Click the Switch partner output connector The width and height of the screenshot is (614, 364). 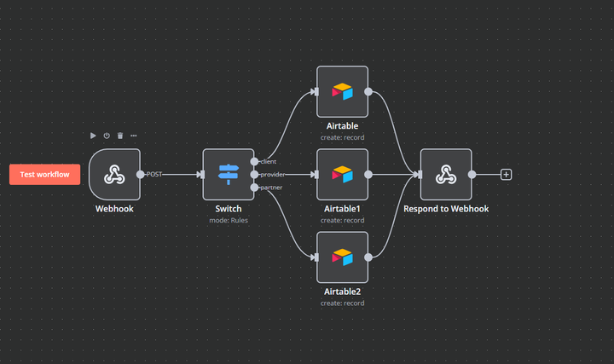tap(254, 188)
